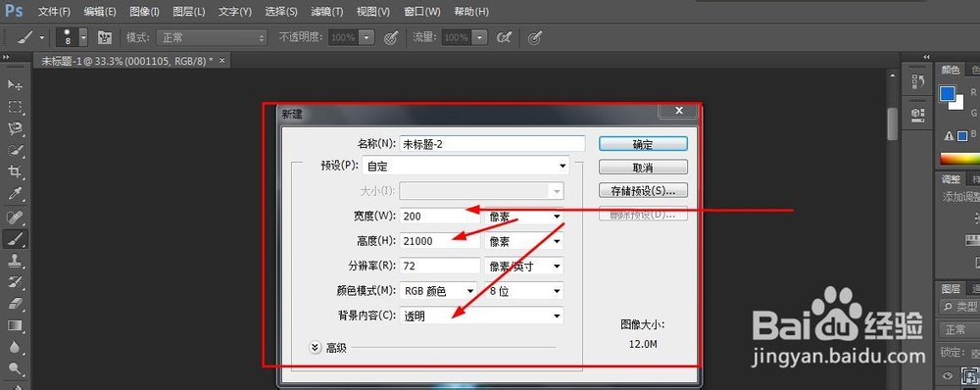Screen dimensions: 980x390
Task: Select the Crop tool
Action: point(15,171)
